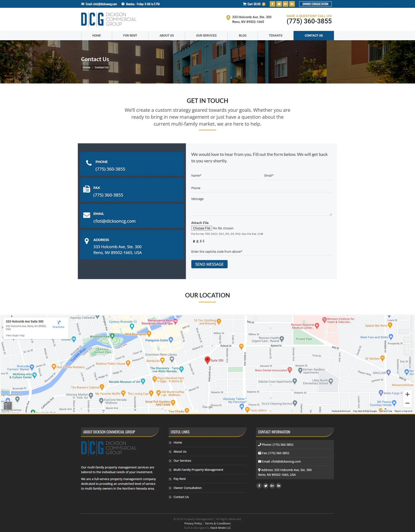This screenshot has height=532, width=415.
Task: Click the Home breadcrumb link
Action: coord(87,67)
